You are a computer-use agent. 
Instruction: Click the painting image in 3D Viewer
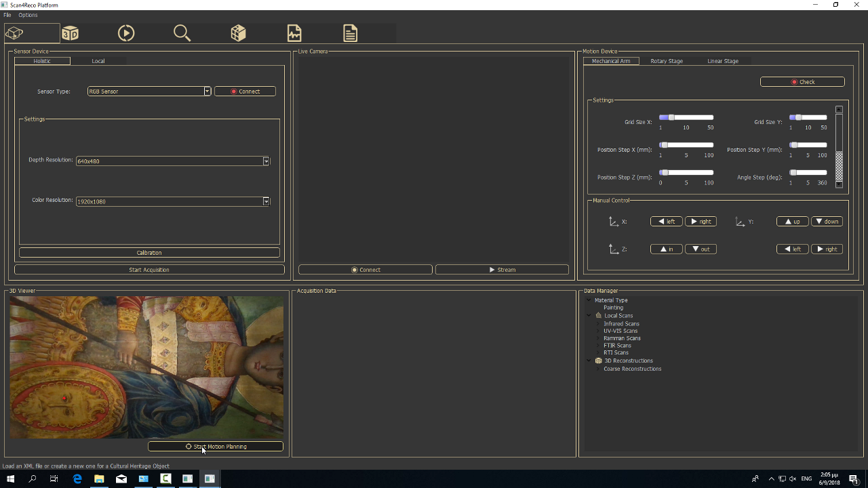tap(146, 367)
